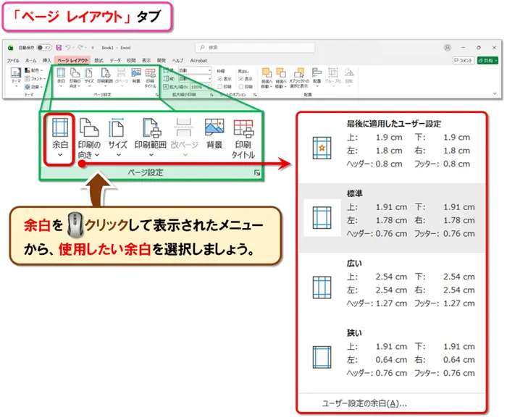Click the green 共有 button

click(x=487, y=60)
